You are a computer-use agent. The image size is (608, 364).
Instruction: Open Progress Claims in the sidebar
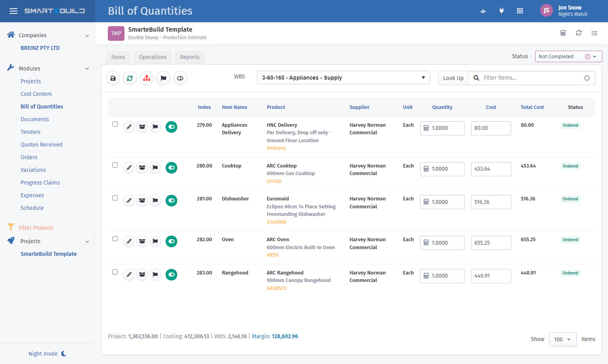point(40,183)
